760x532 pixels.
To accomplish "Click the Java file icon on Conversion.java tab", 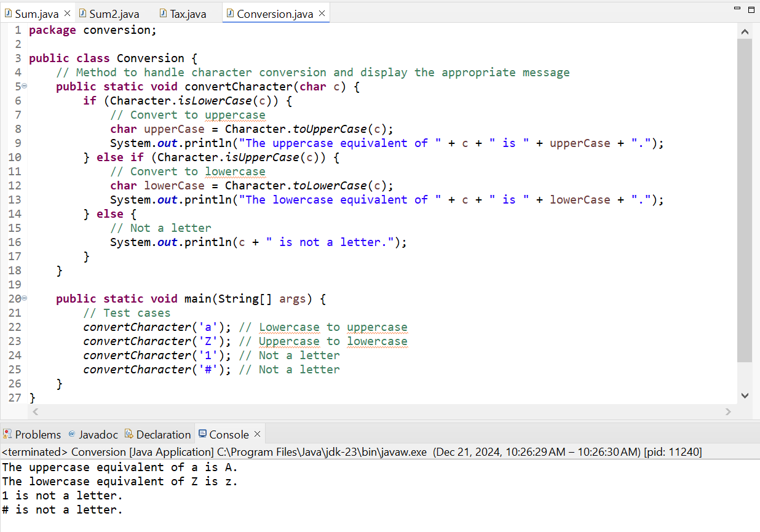I will pos(230,14).
